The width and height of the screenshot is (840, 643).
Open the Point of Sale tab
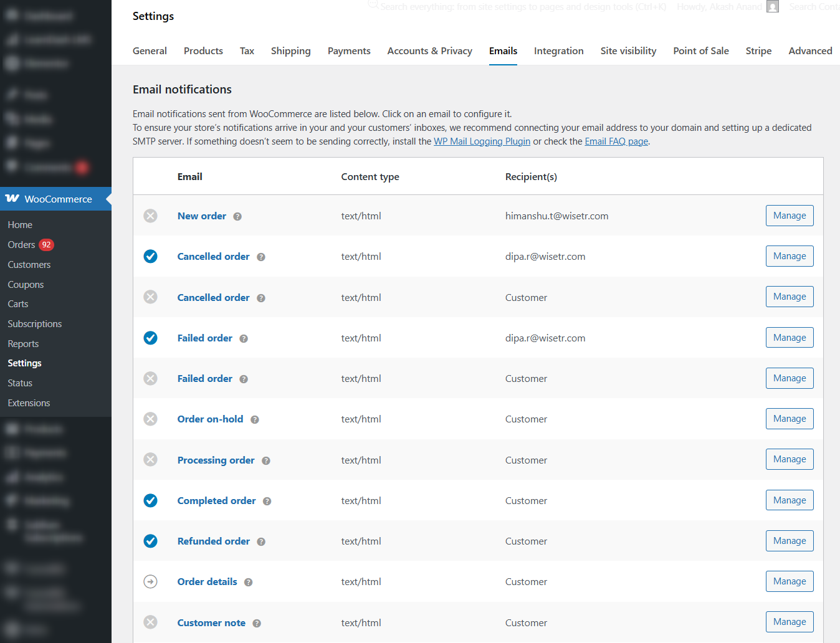point(700,51)
